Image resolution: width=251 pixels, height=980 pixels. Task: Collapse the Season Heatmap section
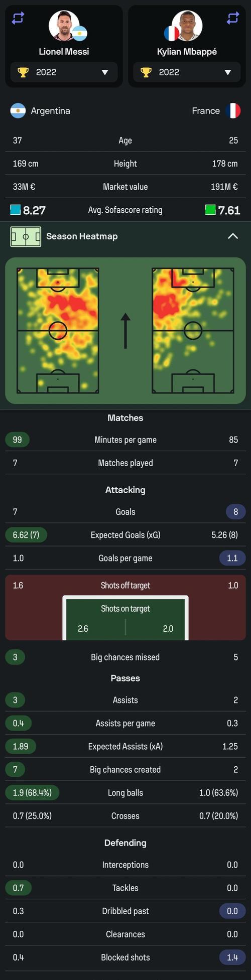click(x=233, y=236)
